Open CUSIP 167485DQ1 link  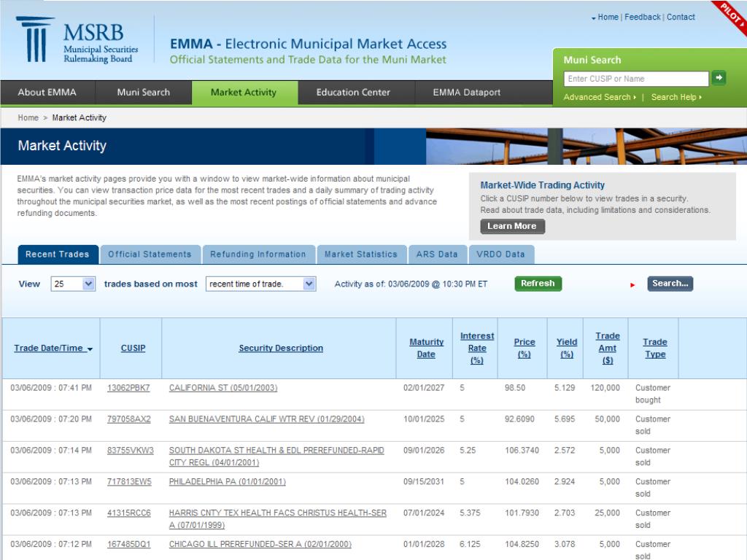click(x=128, y=544)
